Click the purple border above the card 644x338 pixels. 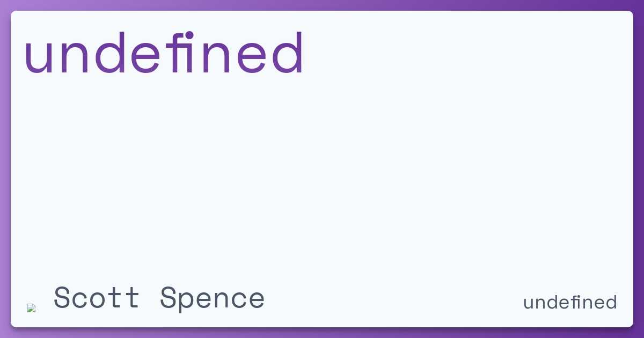tap(322, 5)
